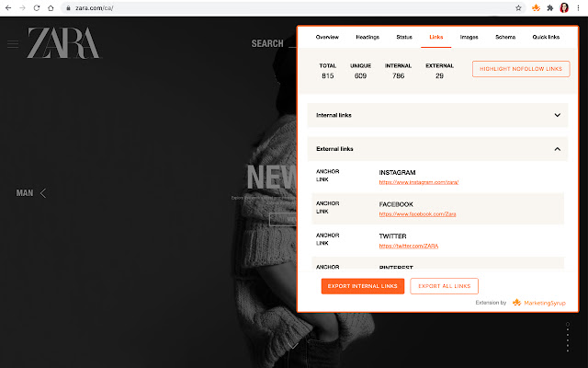Select the MAN section label
This screenshot has height=368, width=588.
click(25, 193)
